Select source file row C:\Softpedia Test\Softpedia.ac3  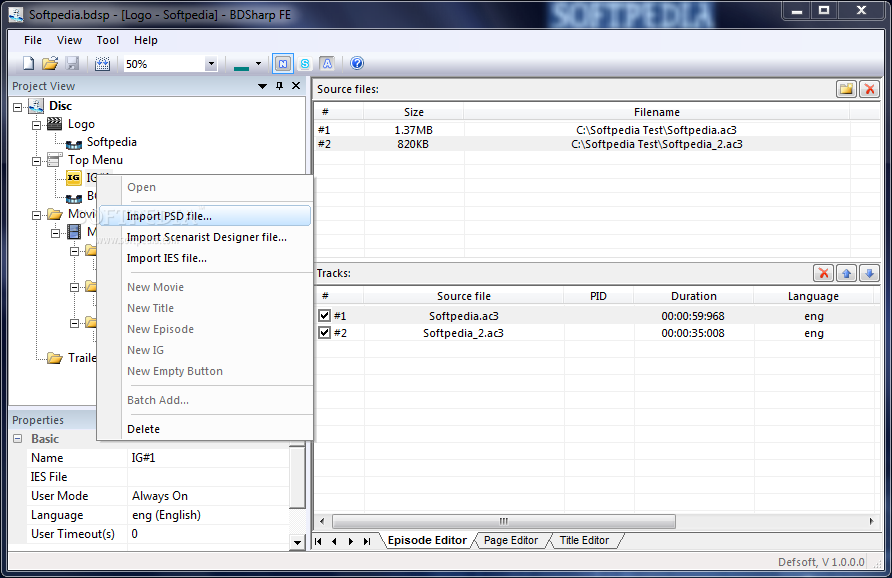tap(583, 130)
